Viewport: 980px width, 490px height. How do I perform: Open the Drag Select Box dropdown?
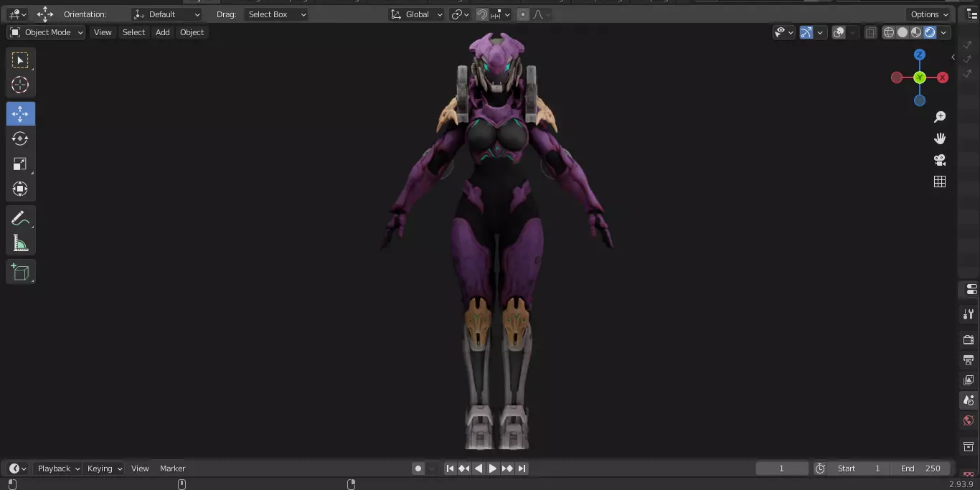click(276, 14)
